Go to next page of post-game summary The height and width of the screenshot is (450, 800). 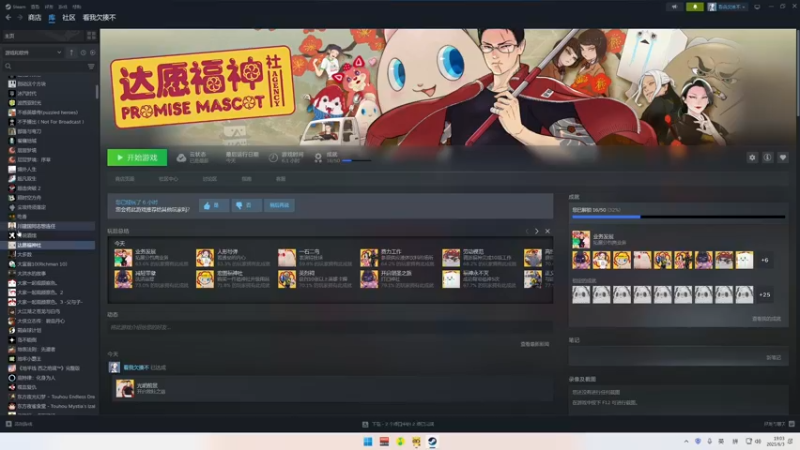pos(537,231)
